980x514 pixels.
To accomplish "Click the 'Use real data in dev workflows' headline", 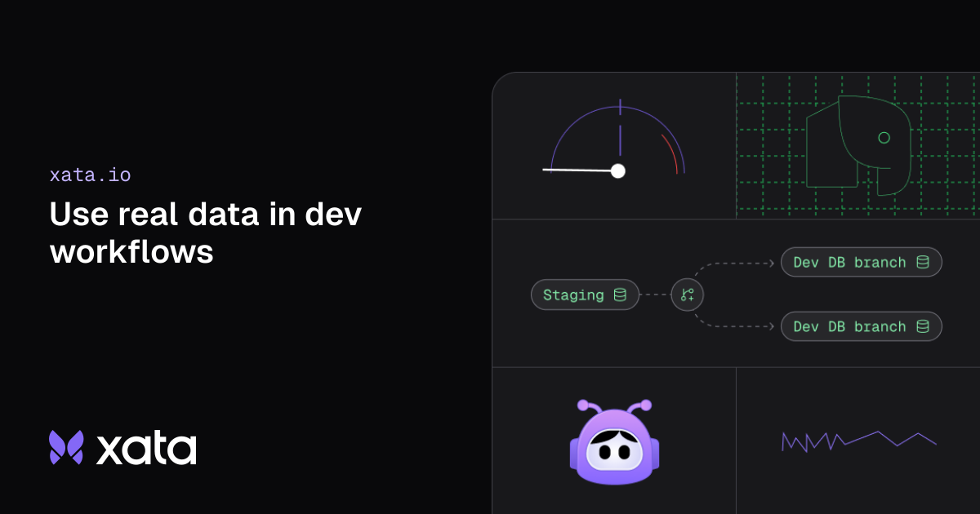I will [206, 233].
